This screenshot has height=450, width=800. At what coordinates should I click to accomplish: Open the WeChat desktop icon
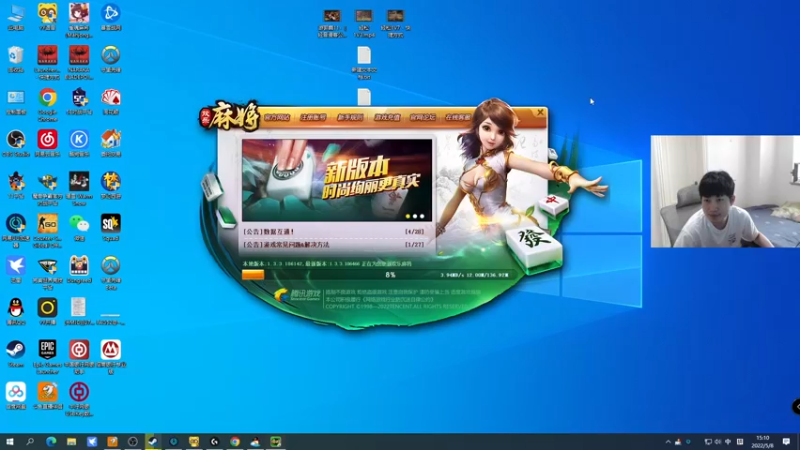pyautogui.click(x=79, y=224)
